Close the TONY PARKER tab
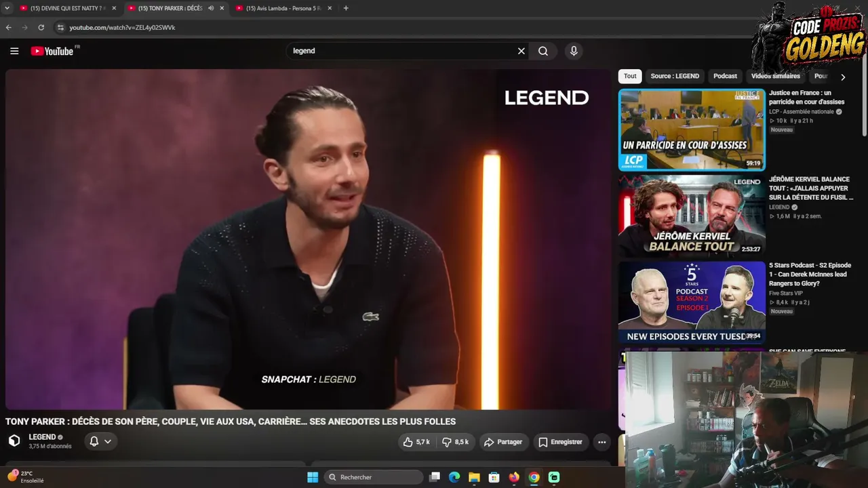 click(x=222, y=8)
